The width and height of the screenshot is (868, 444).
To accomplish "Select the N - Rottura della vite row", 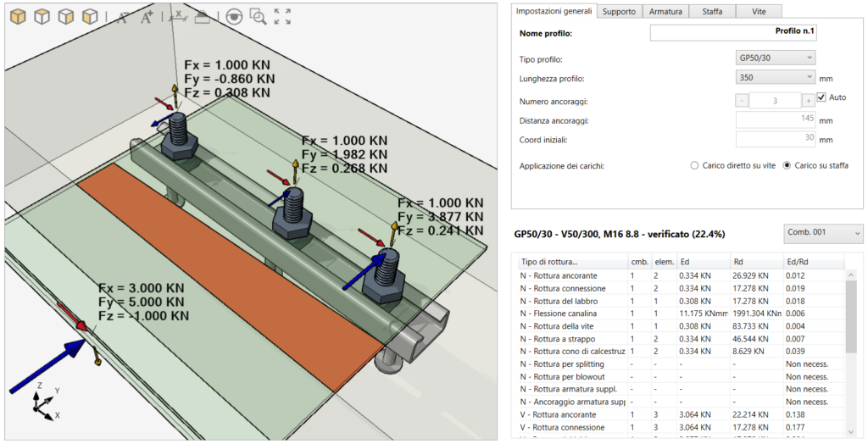I will coord(681,326).
